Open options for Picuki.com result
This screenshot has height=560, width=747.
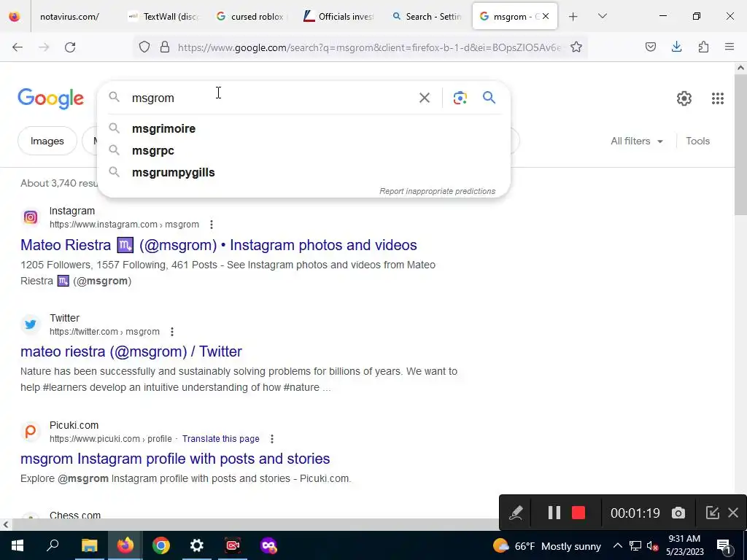272,438
